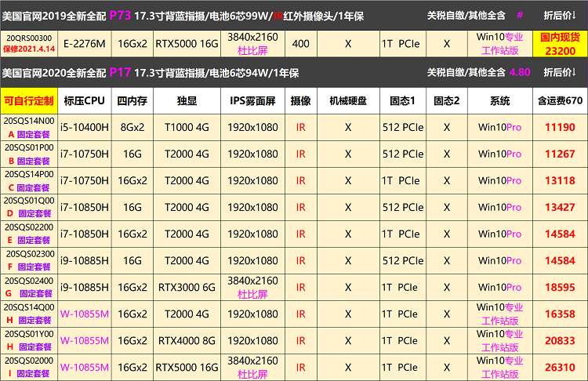Select the 可自行定制 yellow header cell
The height and width of the screenshot is (381, 588).
coord(29,100)
